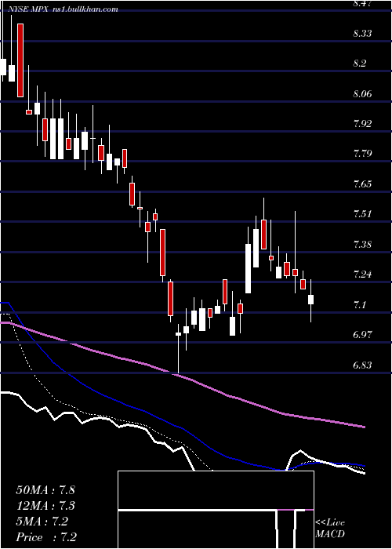The image size is (392, 549).
Task: Click the upper MACD panel box
Action: click(216, 490)
